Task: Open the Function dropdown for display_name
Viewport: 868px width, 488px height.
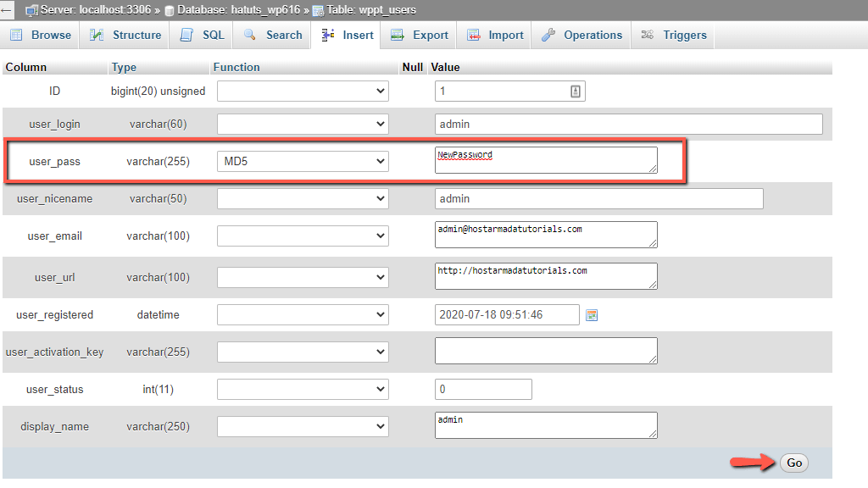Action: pyautogui.click(x=303, y=427)
